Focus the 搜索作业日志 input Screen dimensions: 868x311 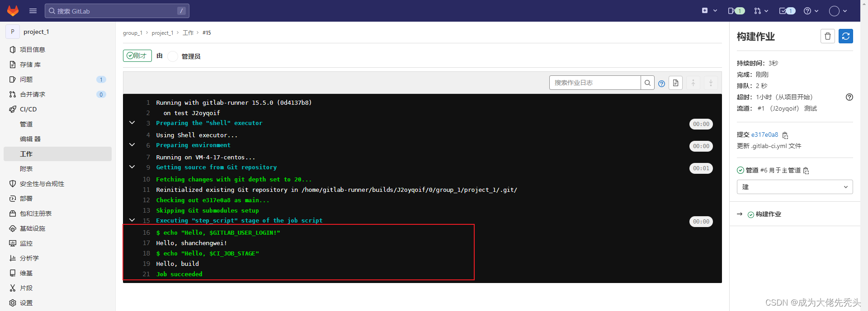(595, 83)
